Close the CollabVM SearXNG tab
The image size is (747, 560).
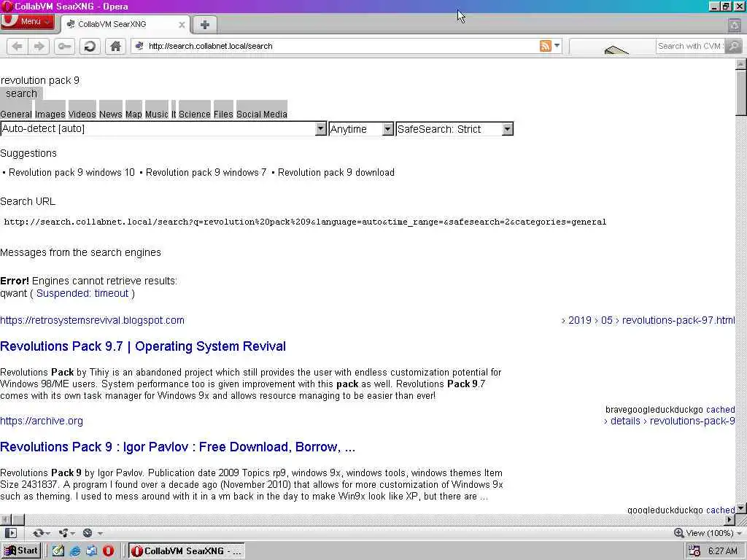coord(182,25)
